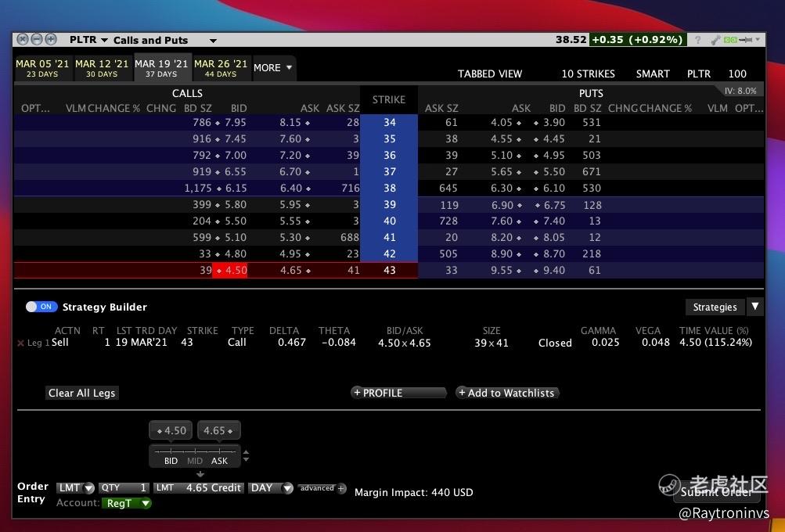The image size is (785, 532).
Task: Click the QTY quantity field
Action: pyautogui.click(x=124, y=488)
